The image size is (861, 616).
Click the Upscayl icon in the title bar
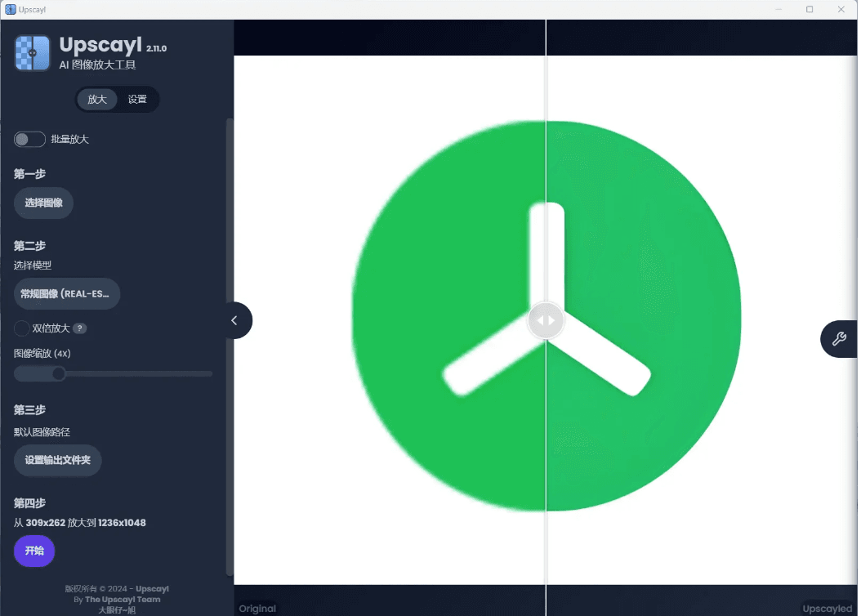[x=11, y=9]
